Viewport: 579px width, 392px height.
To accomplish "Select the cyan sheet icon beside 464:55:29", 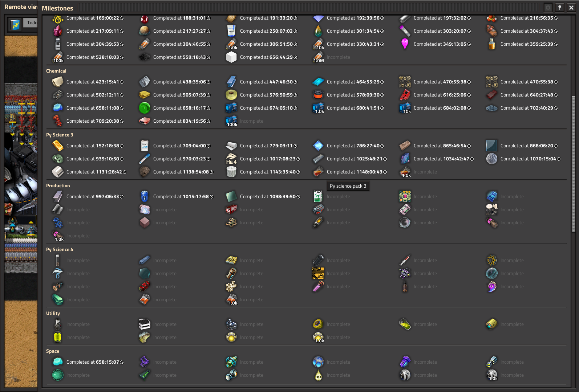I will [318, 82].
